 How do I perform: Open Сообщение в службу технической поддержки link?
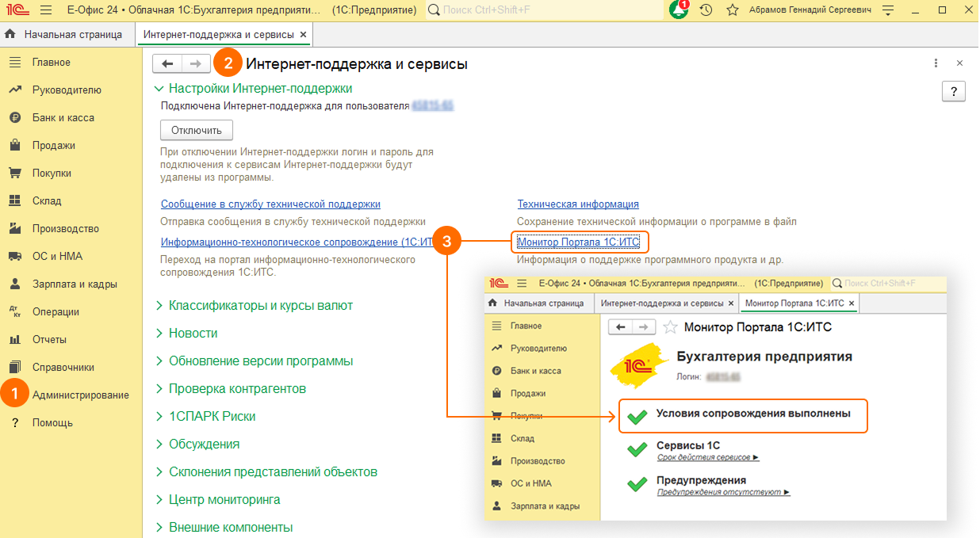point(270,204)
